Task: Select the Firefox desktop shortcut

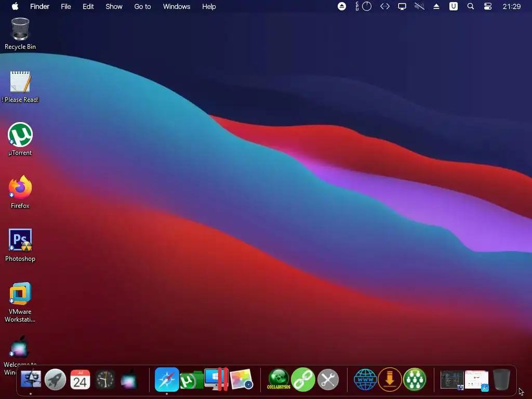Action: (20, 192)
